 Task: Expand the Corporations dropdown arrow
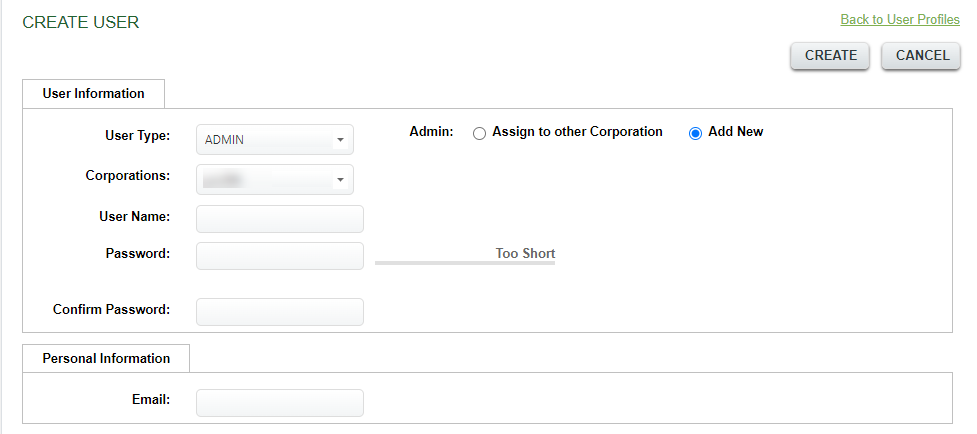(x=340, y=180)
